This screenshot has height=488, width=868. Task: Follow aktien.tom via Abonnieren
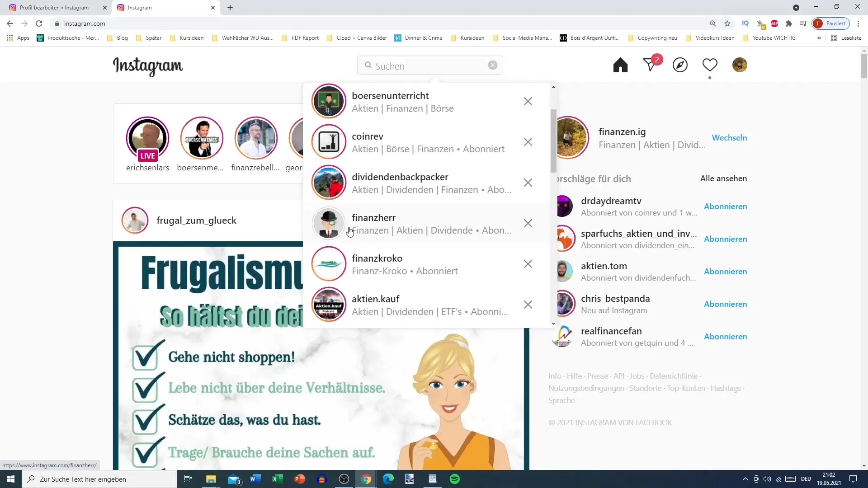(x=725, y=272)
